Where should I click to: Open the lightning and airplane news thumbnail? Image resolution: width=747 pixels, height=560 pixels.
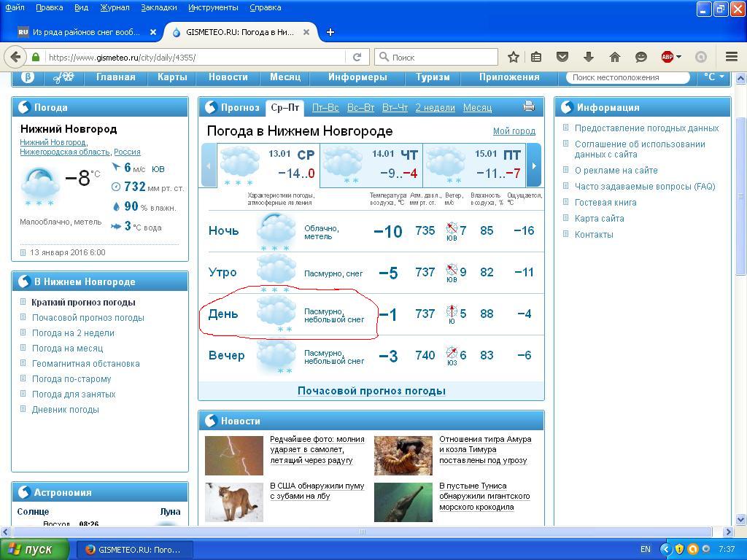[x=233, y=455]
